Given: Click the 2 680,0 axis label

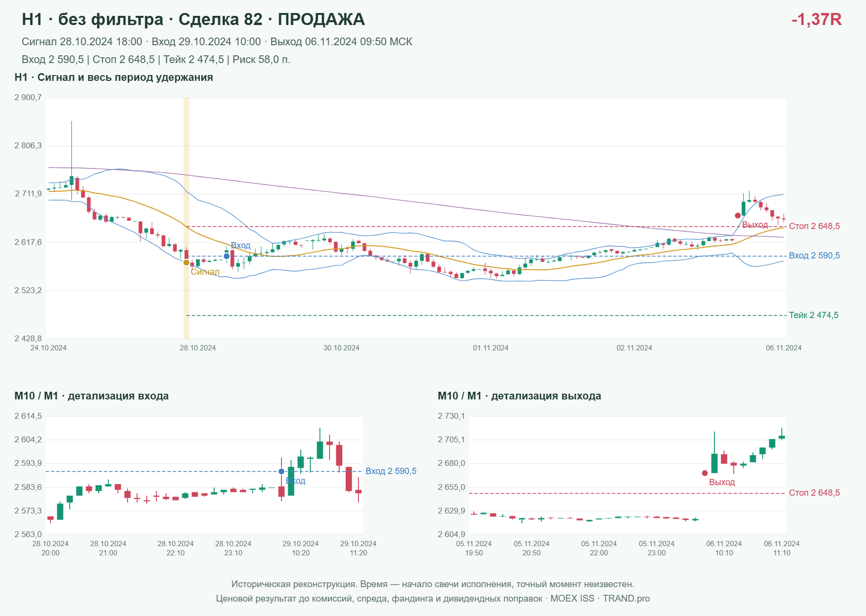Looking at the screenshot, I should pyautogui.click(x=451, y=463).
